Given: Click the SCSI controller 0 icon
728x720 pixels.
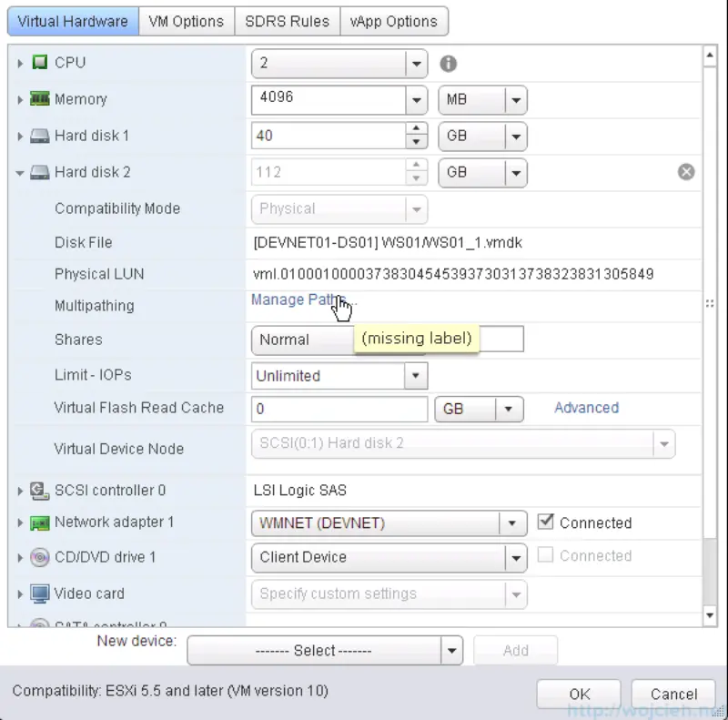Looking at the screenshot, I should pyautogui.click(x=37, y=490).
